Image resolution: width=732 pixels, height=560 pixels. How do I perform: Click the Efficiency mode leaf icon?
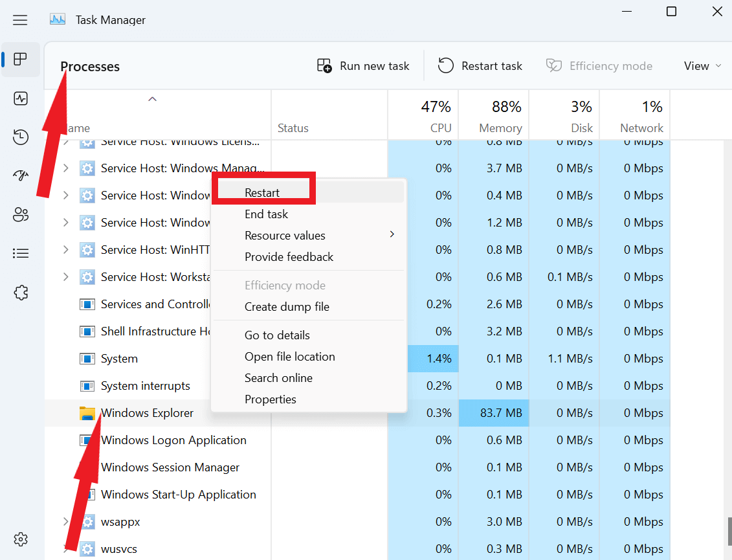tap(554, 65)
